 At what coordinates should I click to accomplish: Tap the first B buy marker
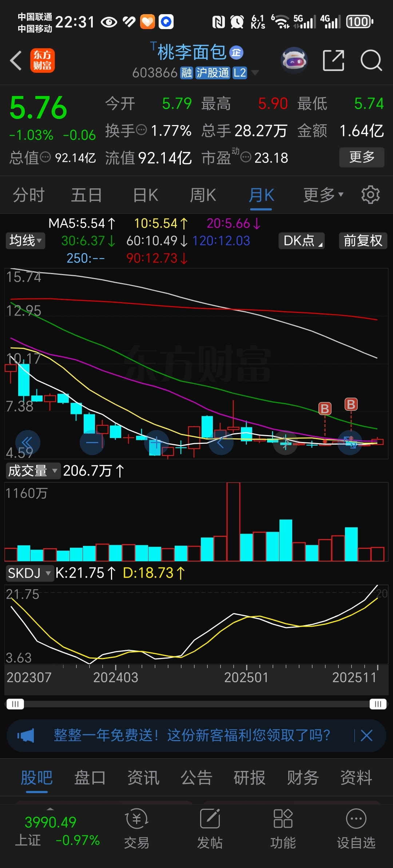[325, 409]
